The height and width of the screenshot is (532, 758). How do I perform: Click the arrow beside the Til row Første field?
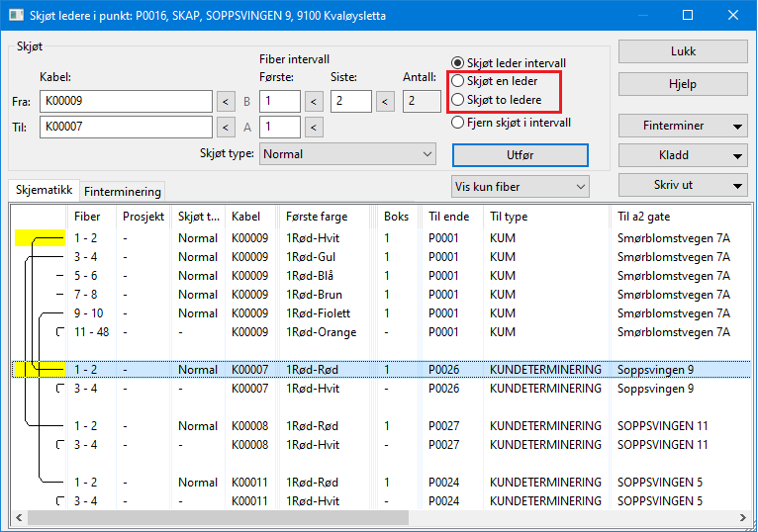tap(314, 128)
